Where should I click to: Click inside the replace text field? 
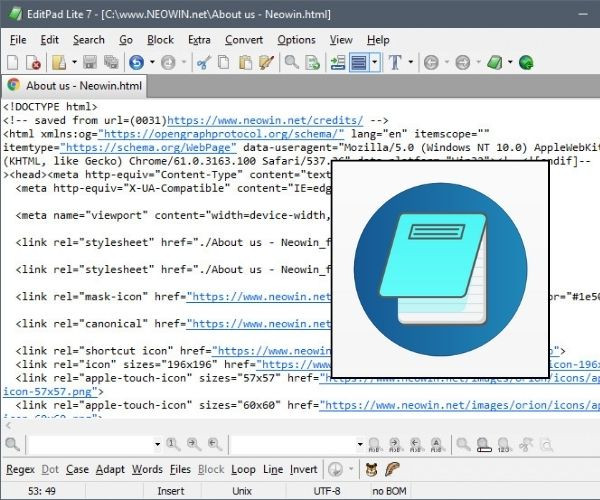293,445
